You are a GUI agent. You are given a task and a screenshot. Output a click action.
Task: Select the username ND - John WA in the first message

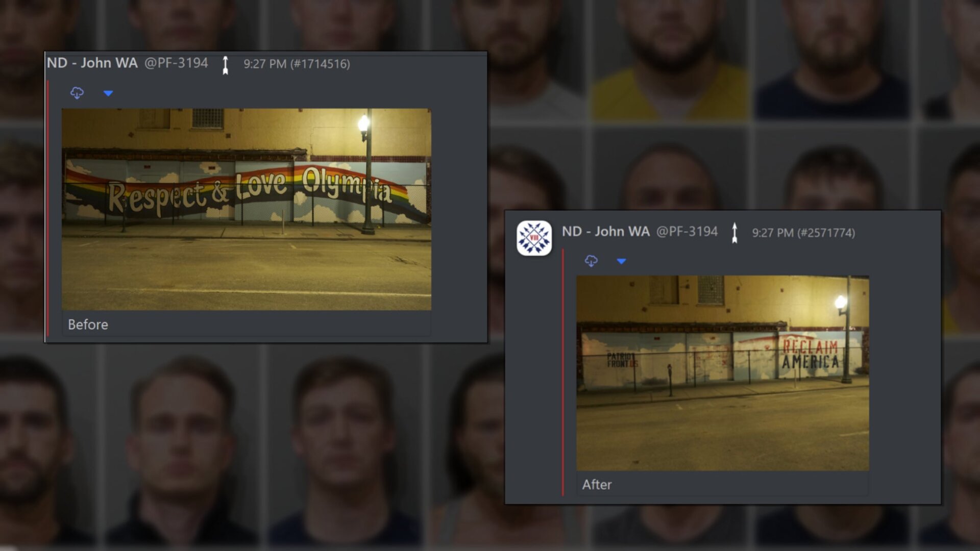tap(92, 64)
